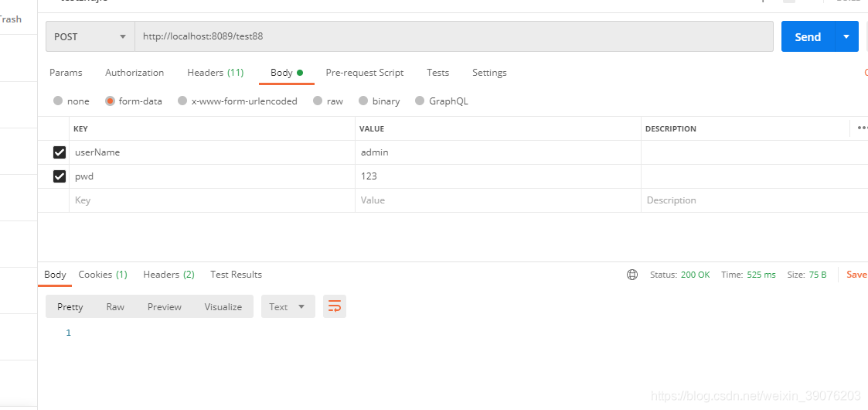
Task: Open the POST method dropdown
Action: click(90, 36)
